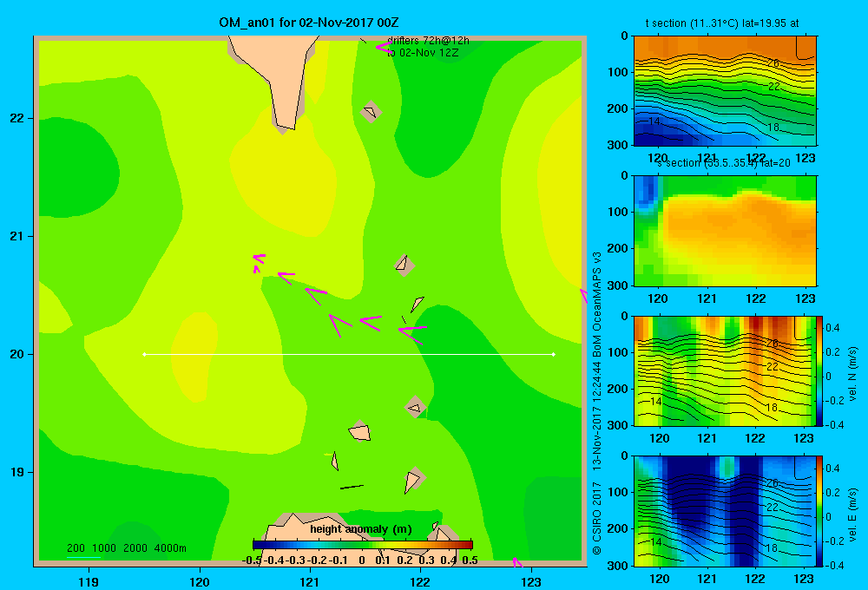Click the "vel. E (m/s)" axis label
The image size is (868, 590).
853,514
